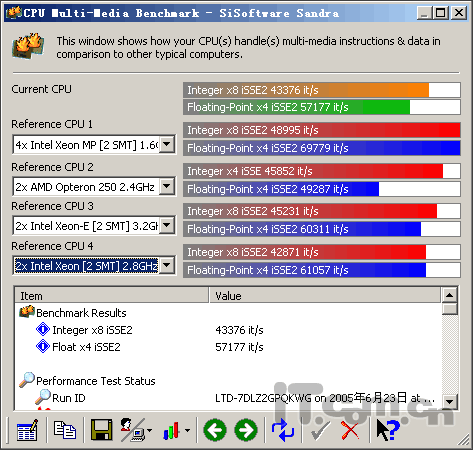
Task: Click the red X Cancel icon
Action: (350, 431)
